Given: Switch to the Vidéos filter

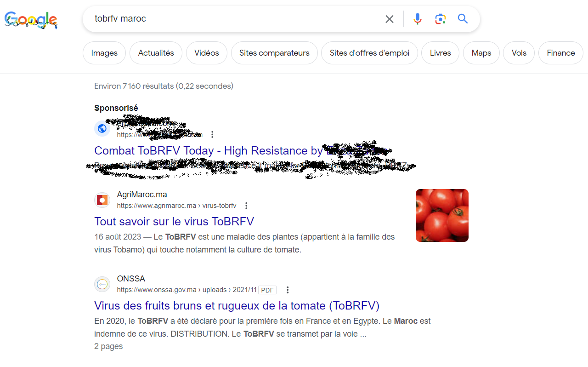Looking at the screenshot, I should [x=207, y=53].
